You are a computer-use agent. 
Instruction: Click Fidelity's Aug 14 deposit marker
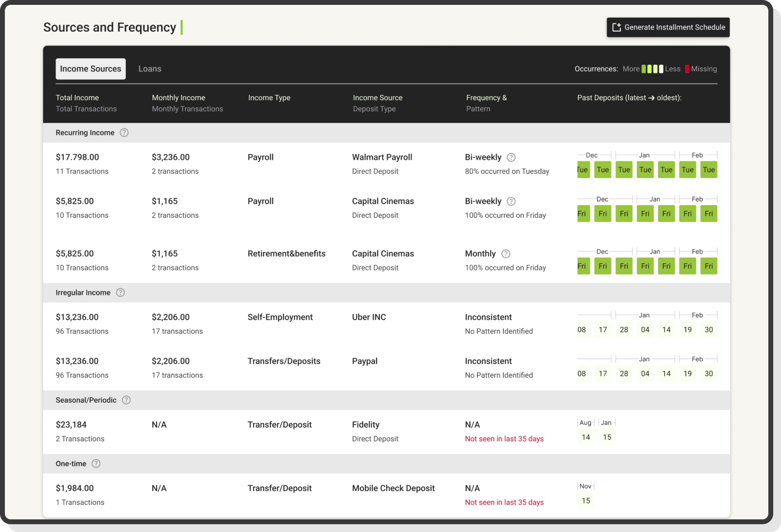[586, 437]
